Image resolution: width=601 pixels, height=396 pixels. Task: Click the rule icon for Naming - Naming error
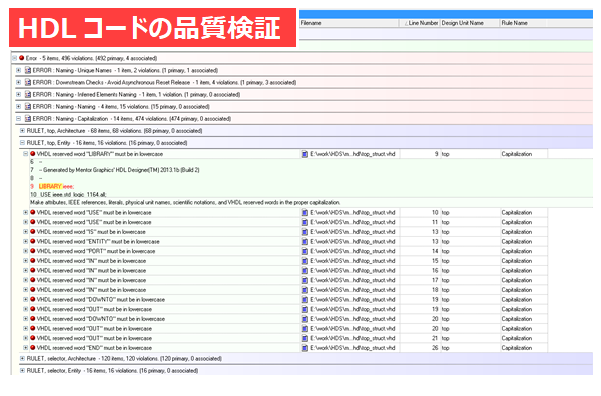pos(28,107)
